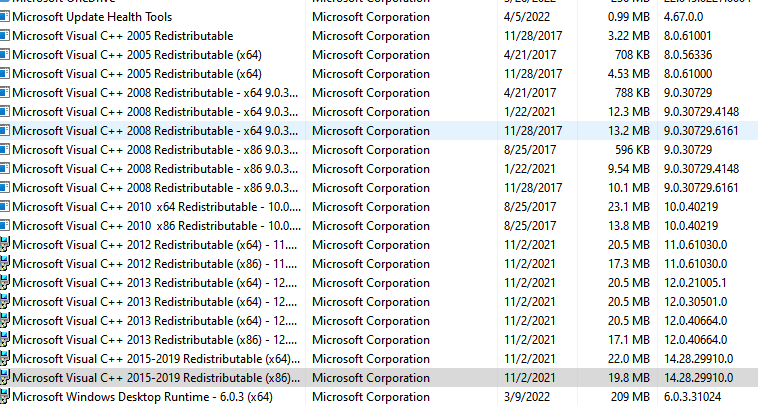Click the Microsoft Update Health Tools icon
Screen dimensions: 758x405
(x=4, y=17)
